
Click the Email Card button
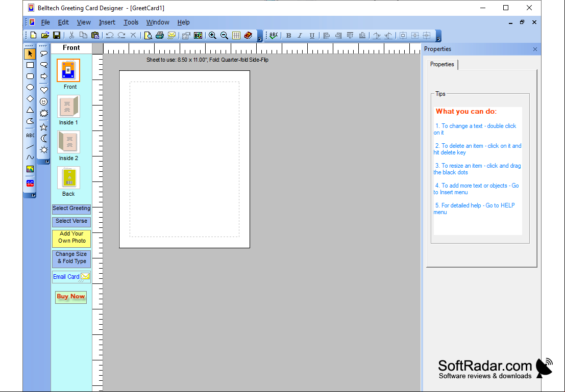tap(71, 277)
